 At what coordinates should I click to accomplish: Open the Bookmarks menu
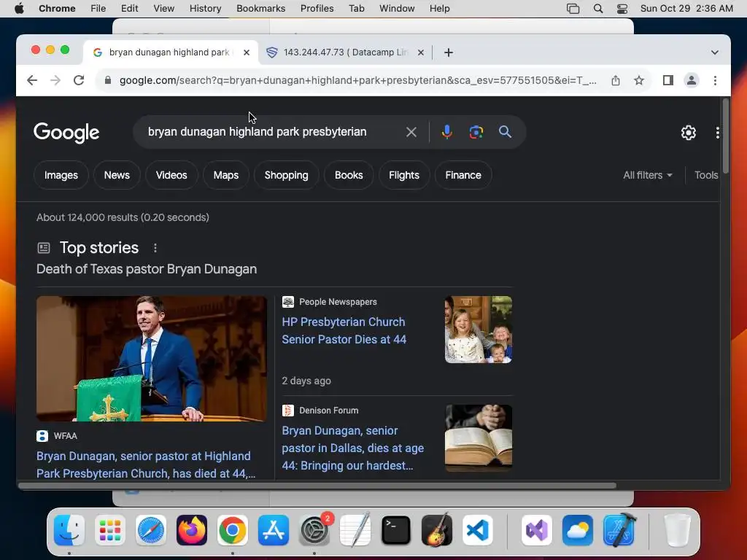point(260,9)
